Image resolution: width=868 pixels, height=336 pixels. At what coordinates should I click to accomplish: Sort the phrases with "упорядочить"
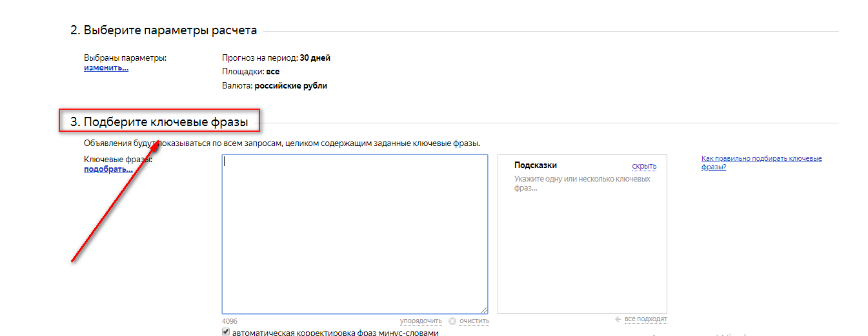coord(421,321)
